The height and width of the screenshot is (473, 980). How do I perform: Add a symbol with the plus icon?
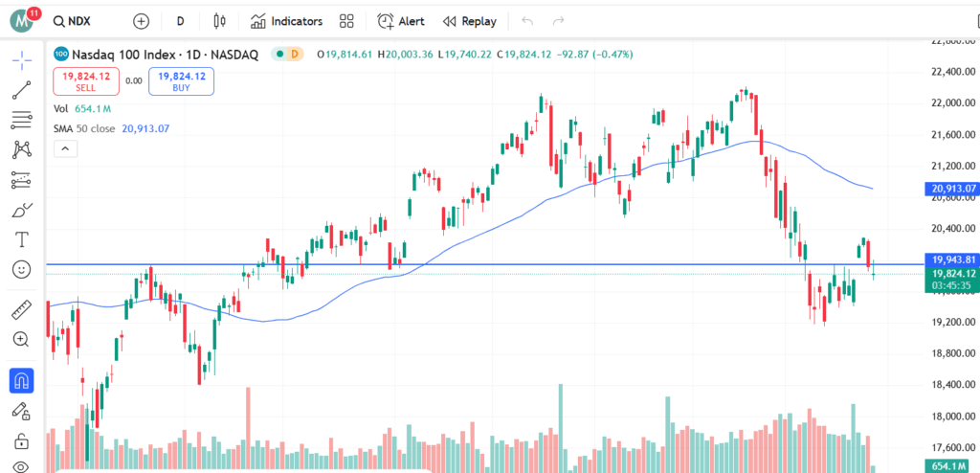click(142, 21)
